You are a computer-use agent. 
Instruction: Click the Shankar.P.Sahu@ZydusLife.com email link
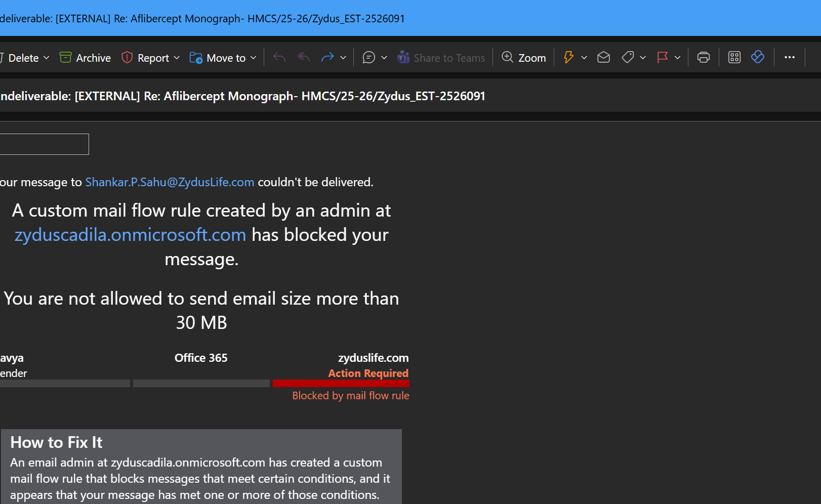point(170,182)
